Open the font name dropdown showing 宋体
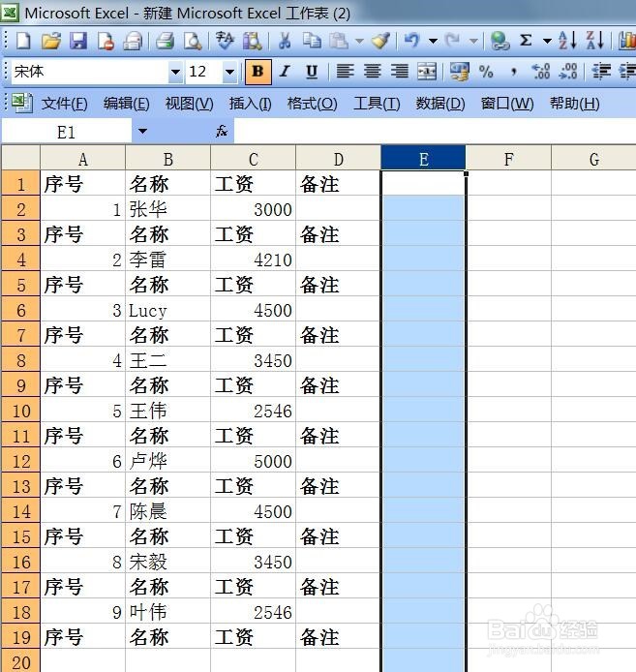 pos(175,72)
